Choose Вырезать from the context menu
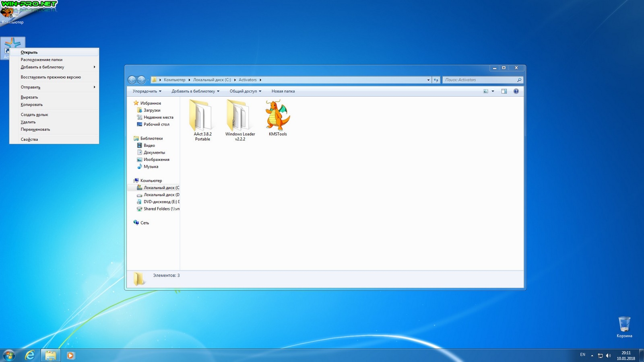Screen dimensions: 644x362 click(x=54, y=97)
